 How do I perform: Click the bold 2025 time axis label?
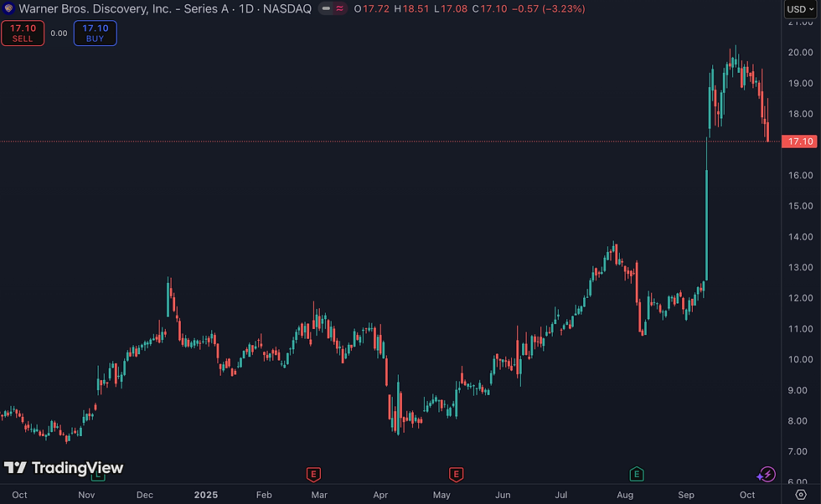(206, 495)
